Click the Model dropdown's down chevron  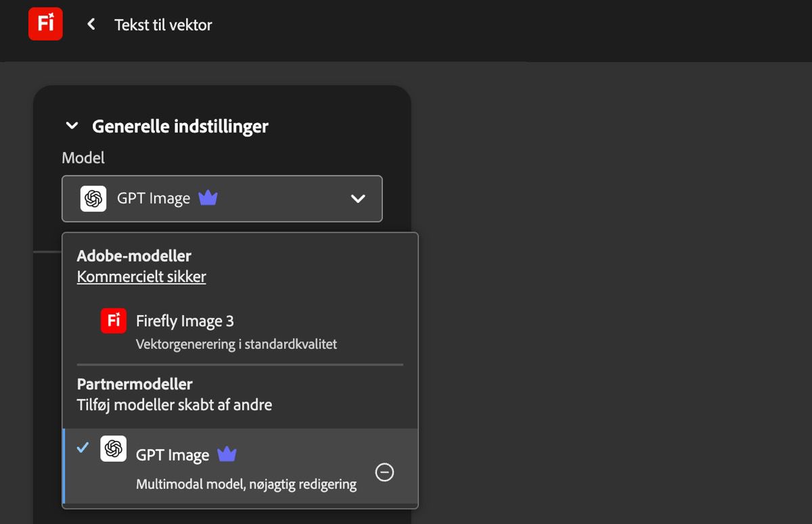[358, 199]
